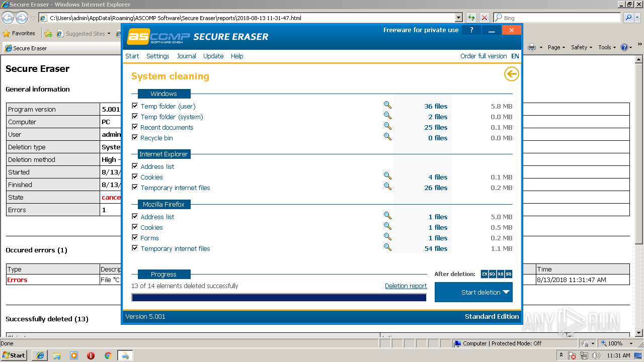Stop loading the Internet Explorer page
The image size is (644, 362).
[484, 18]
